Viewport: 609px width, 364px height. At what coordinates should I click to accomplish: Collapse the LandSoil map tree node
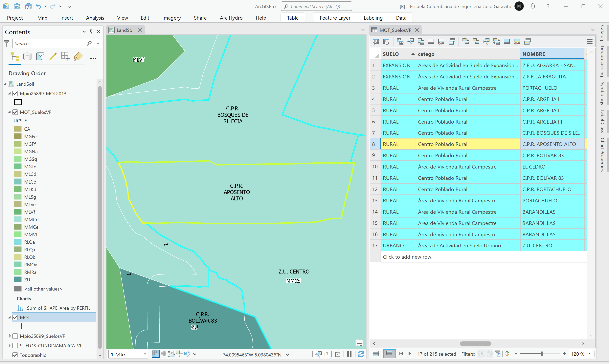pos(5,84)
